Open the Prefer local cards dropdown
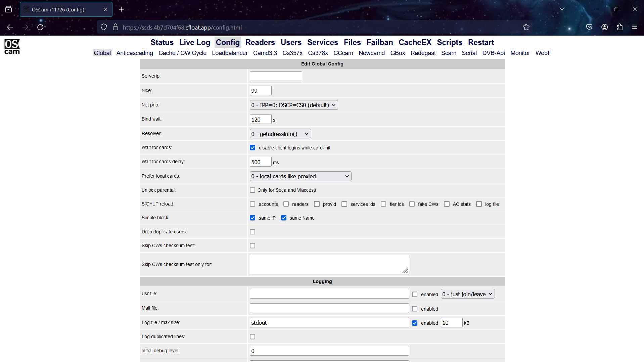 [301, 176]
